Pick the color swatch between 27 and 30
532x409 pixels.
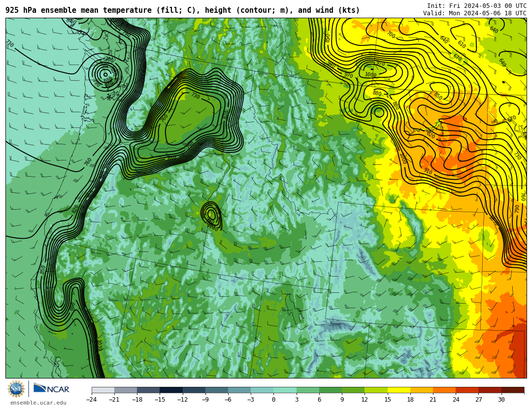[x=490, y=390]
